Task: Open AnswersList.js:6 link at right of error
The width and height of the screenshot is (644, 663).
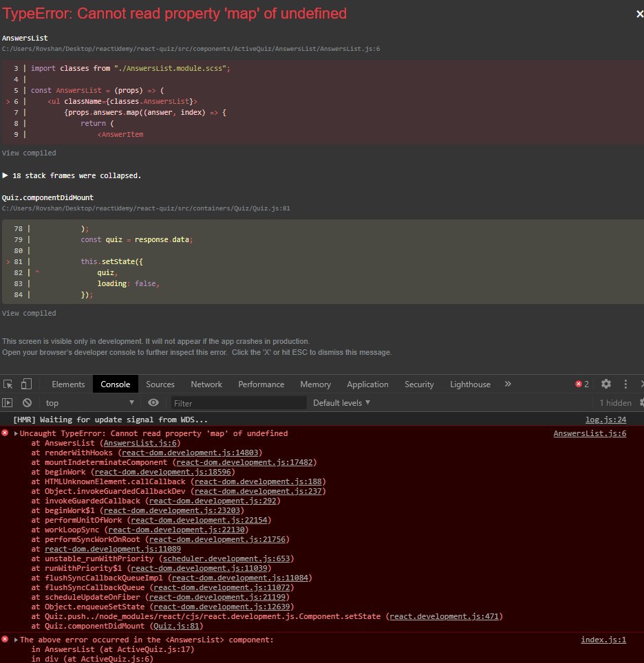Action: (x=590, y=433)
